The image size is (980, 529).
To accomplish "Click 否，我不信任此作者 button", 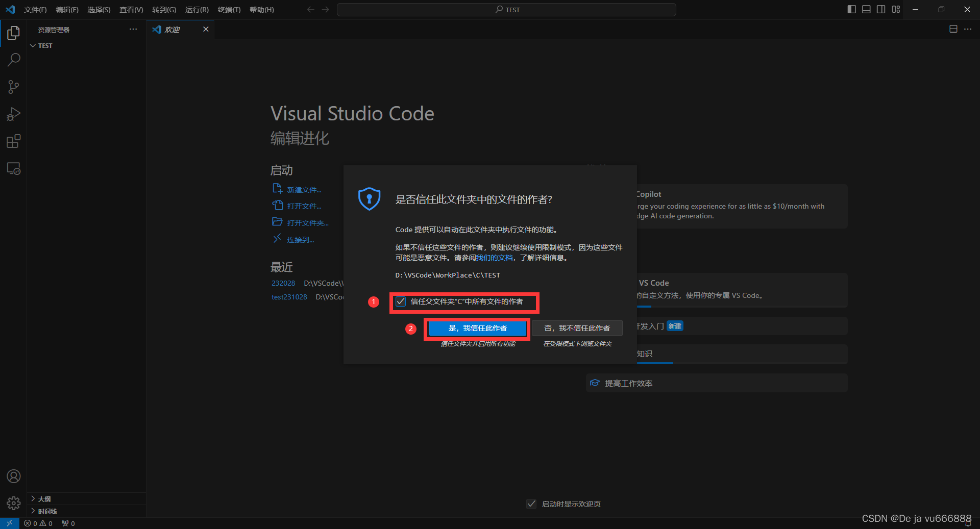I will (x=577, y=328).
